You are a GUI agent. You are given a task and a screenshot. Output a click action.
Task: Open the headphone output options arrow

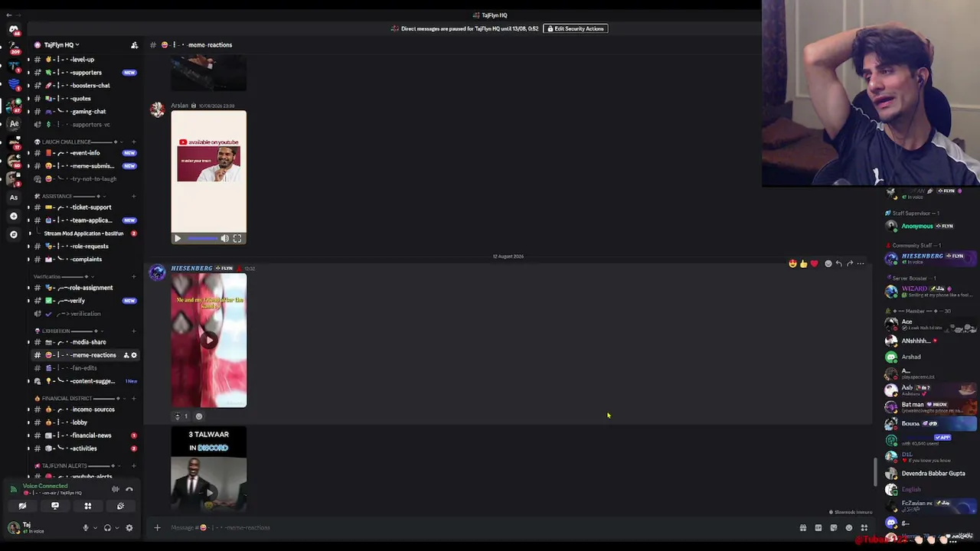click(x=116, y=528)
